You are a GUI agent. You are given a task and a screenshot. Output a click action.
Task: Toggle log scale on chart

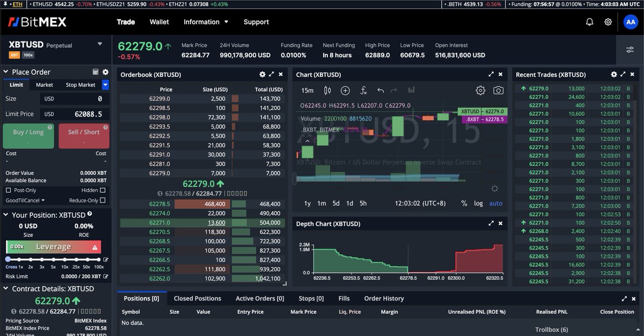(x=478, y=203)
